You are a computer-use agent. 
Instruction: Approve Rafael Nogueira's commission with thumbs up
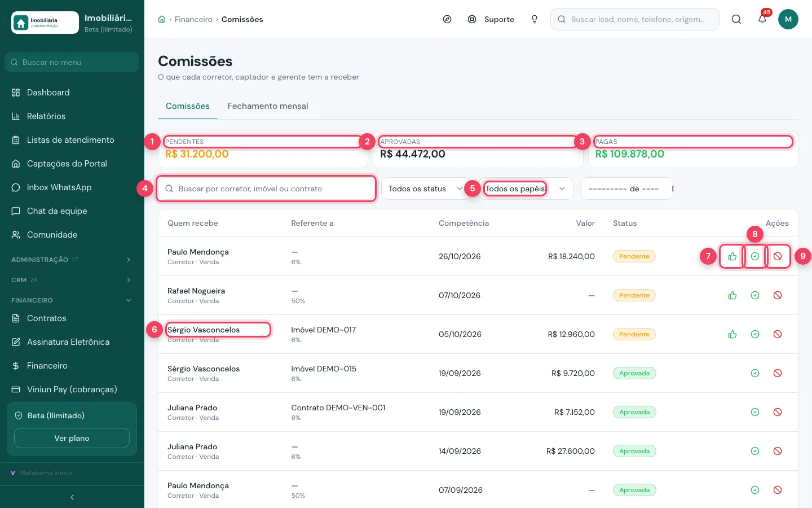point(732,295)
